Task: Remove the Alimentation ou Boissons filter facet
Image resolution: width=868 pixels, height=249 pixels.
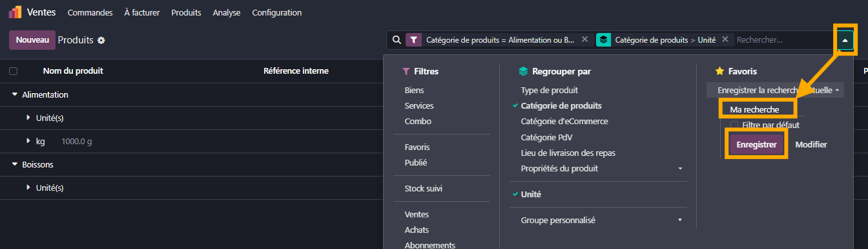Action: tap(584, 39)
